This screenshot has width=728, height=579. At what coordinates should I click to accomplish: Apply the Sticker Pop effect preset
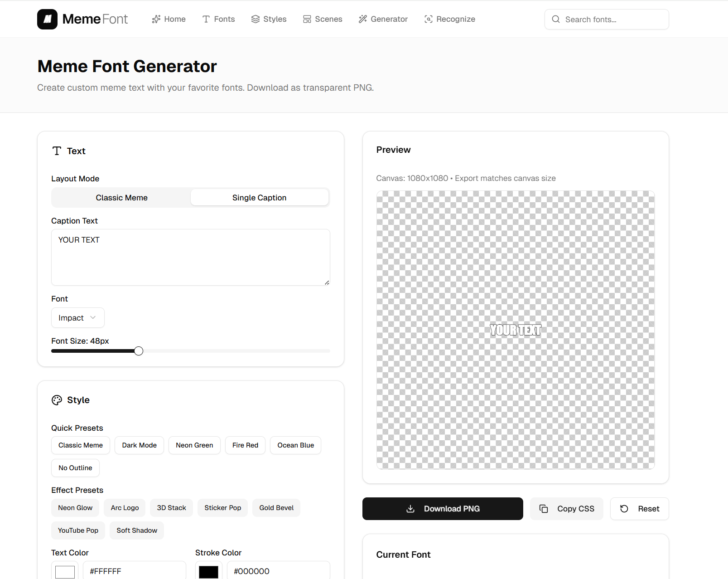point(222,508)
